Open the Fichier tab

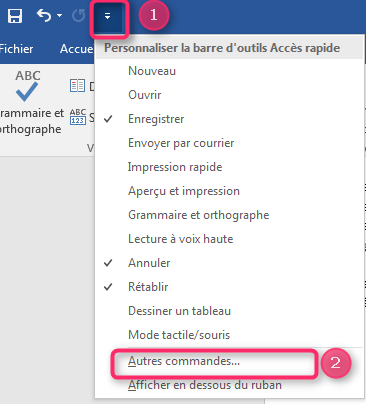click(x=16, y=49)
